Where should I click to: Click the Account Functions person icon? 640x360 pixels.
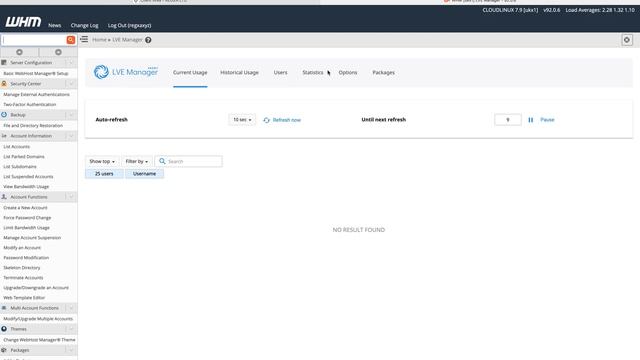tap(4, 197)
